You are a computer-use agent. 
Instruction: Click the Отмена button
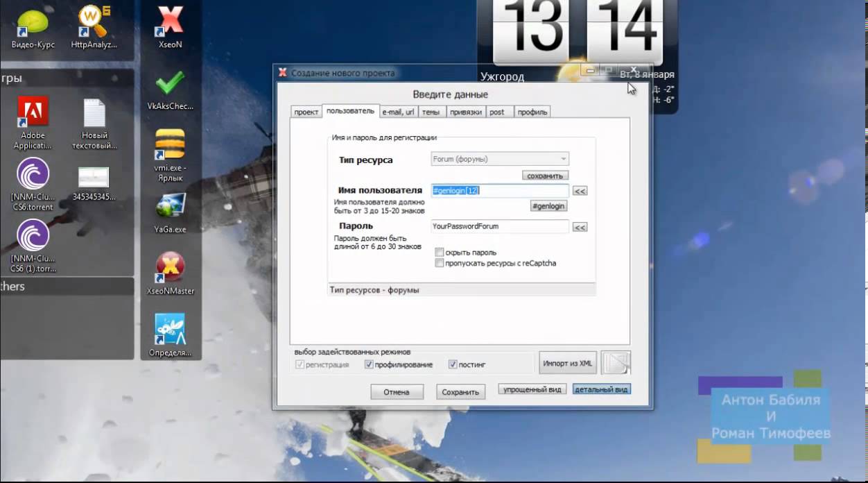pos(397,392)
